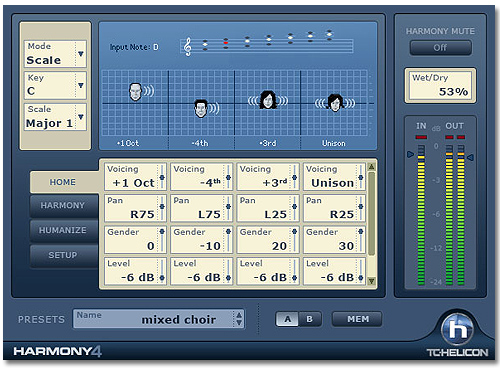Select the -4th voice face icon
500x370 pixels.
(x=201, y=108)
